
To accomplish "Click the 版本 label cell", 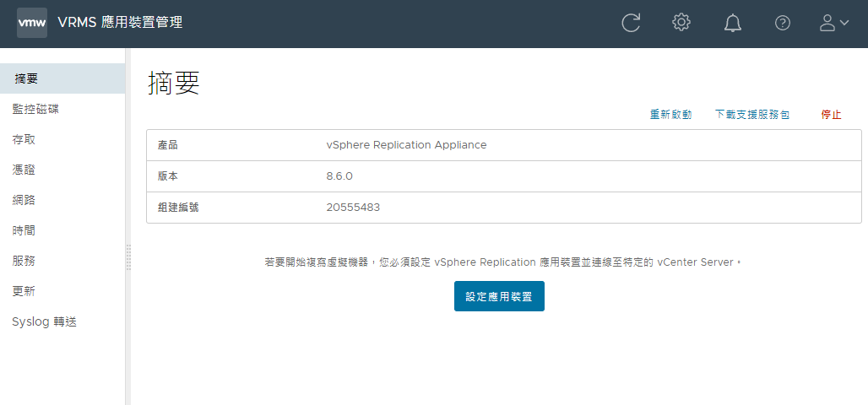I will pos(168,176).
